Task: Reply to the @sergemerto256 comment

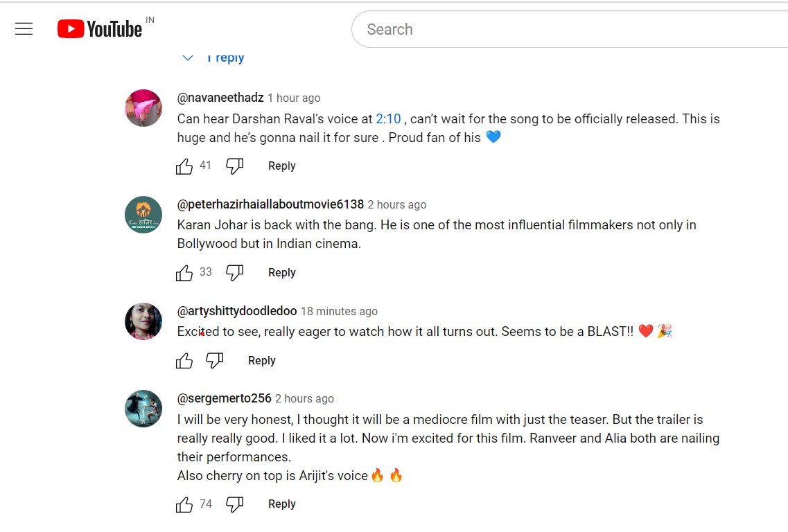Action: point(281,504)
